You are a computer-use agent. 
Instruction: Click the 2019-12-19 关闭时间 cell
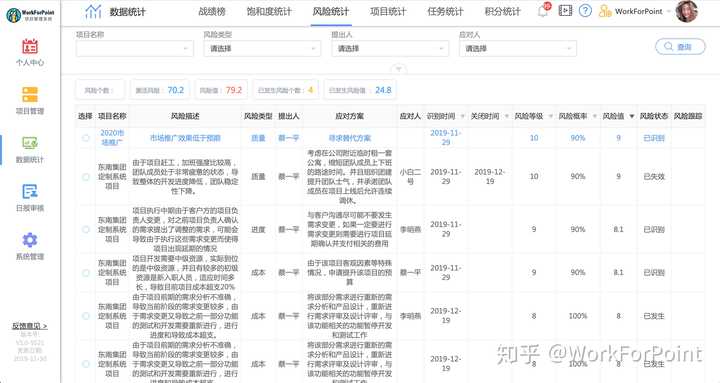489,176
